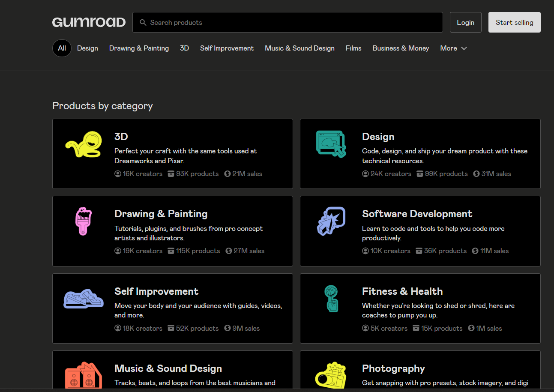Click the search magnifier icon
This screenshot has width=554, height=392.
coord(143,22)
